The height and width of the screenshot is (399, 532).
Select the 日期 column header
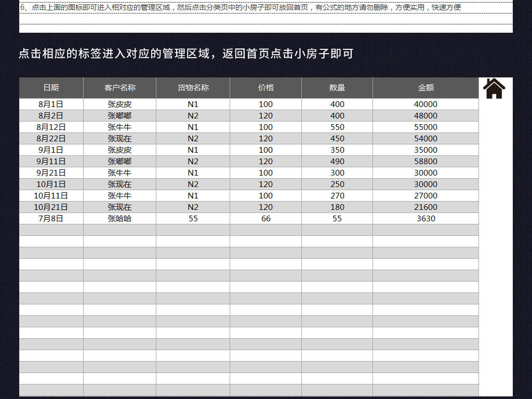tap(51, 88)
